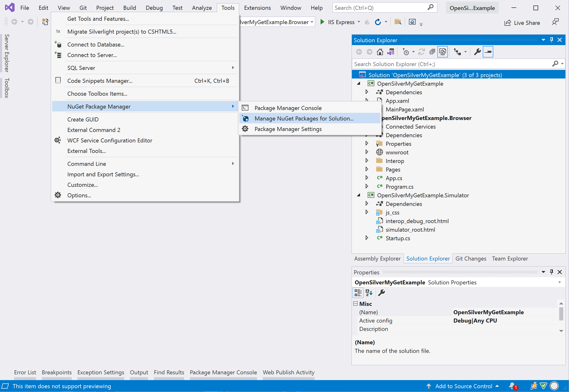Click the Properties panel vertical scrollbar thumb
569x392 pixels.
561,314
